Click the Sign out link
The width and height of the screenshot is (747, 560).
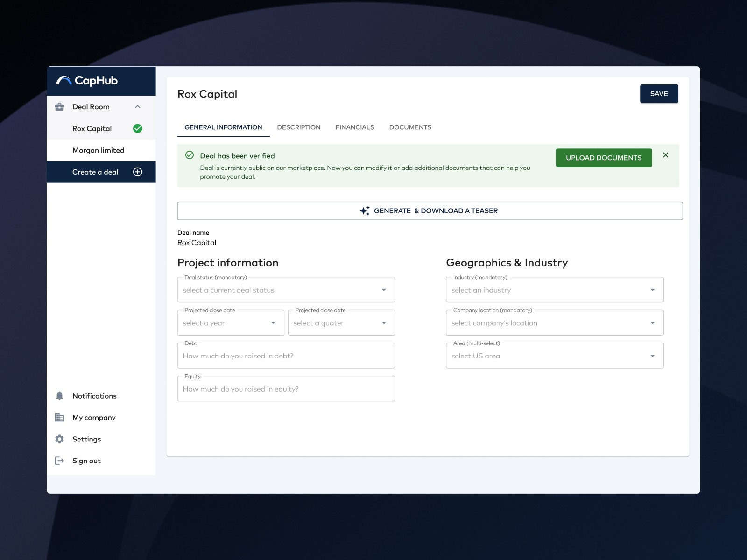pyautogui.click(x=86, y=461)
